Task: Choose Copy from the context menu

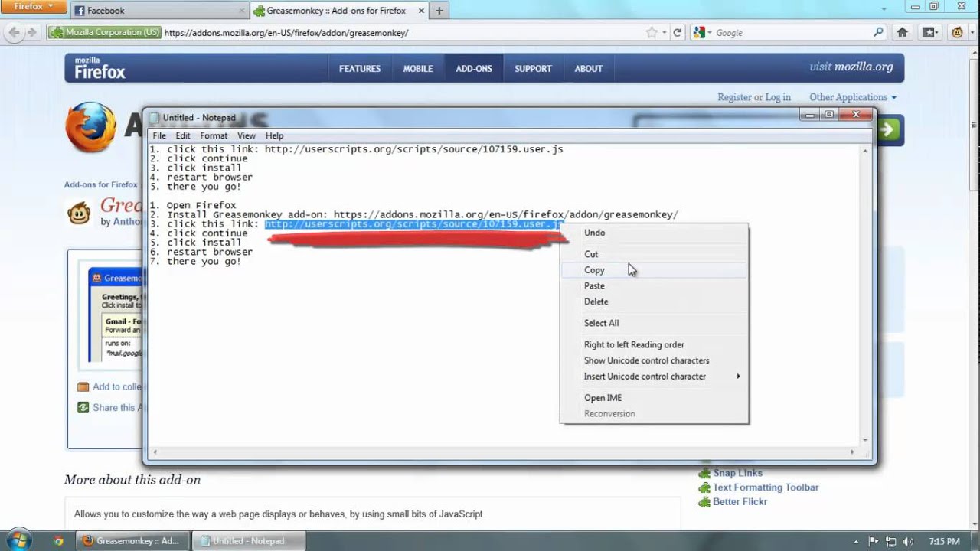Action: click(655, 270)
